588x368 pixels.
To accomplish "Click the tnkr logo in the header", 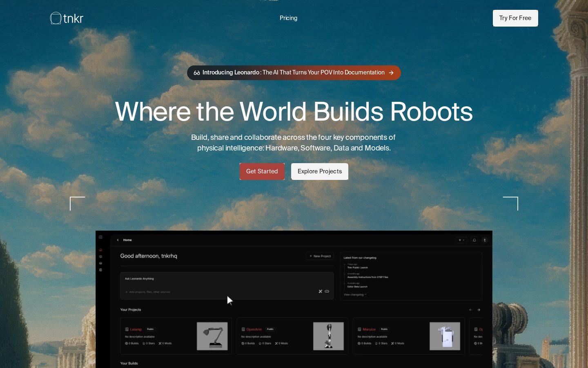I will click(67, 18).
